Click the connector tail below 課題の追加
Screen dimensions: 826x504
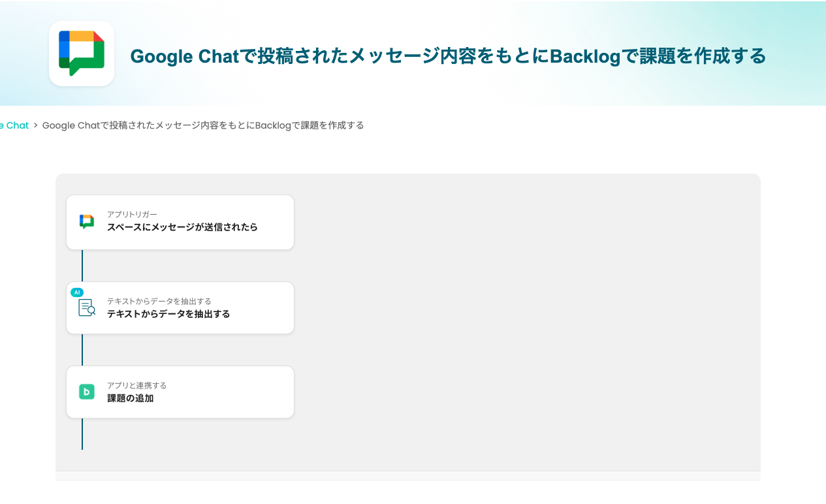pyautogui.click(x=82, y=434)
